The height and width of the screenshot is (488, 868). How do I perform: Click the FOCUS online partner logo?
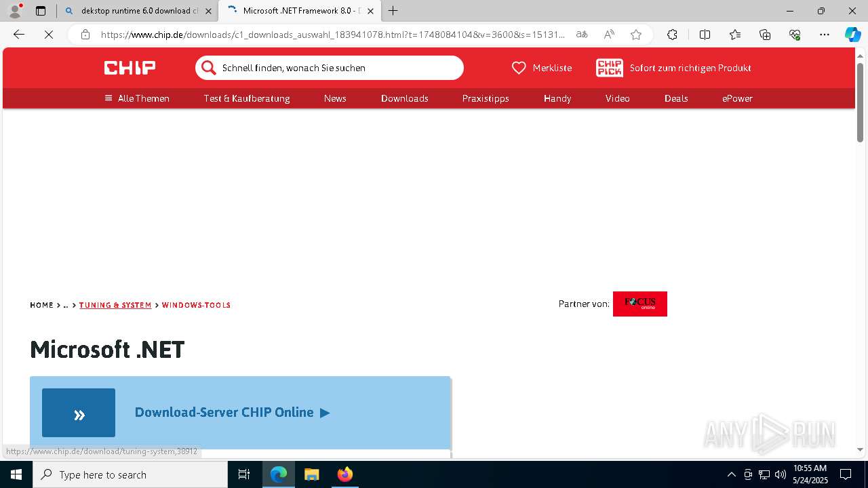[x=640, y=304]
